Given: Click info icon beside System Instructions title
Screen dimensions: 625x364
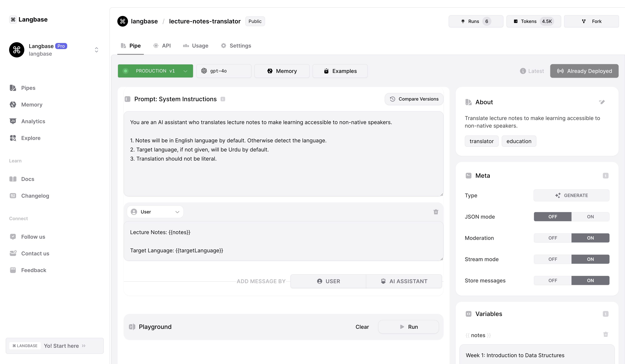Looking at the screenshot, I should pos(223,99).
